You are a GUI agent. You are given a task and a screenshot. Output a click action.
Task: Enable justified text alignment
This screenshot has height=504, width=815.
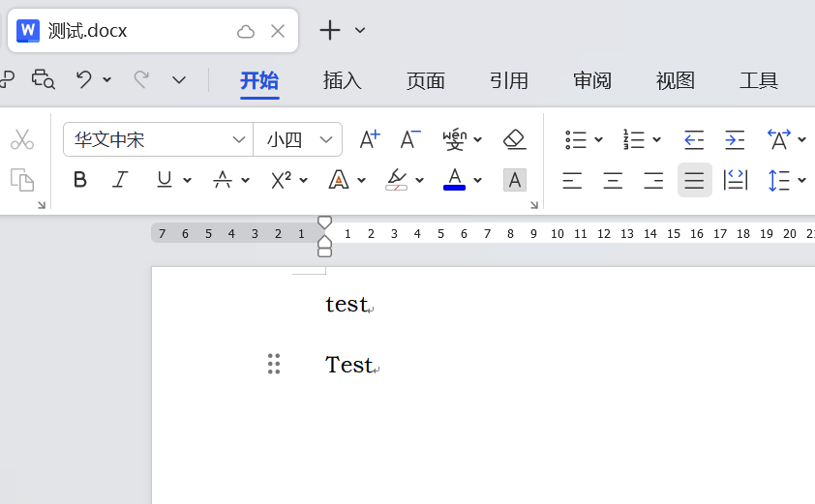coord(694,180)
